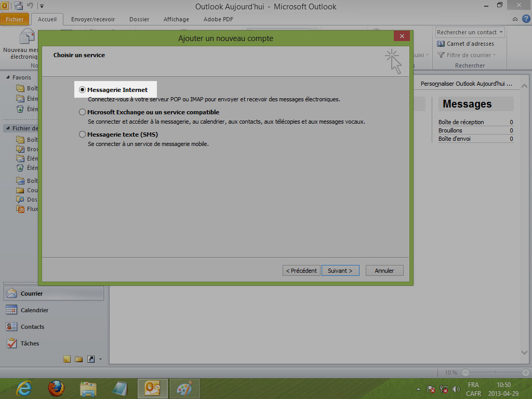The width and height of the screenshot is (532, 399).
Task: Click the Send/Receive icon in Quick Access Toolbar
Action: pyautogui.click(x=19, y=6)
